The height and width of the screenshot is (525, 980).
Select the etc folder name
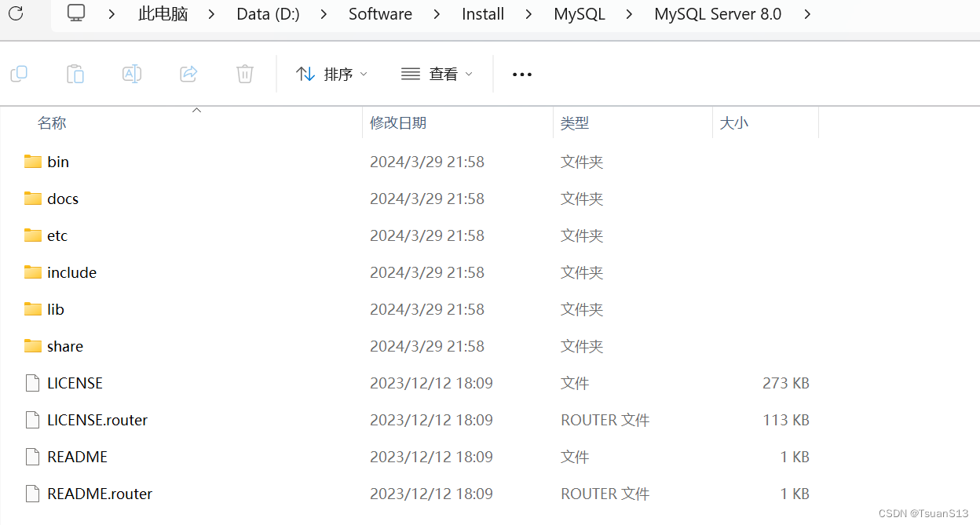click(57, 235)
